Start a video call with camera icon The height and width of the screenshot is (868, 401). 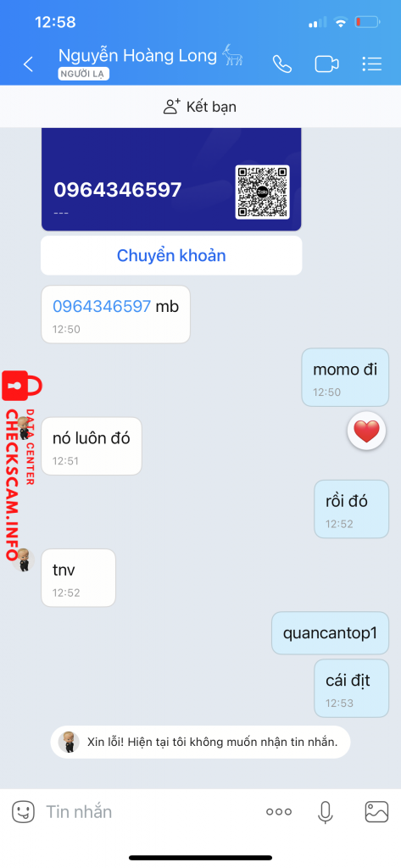click(x=326, y=64)
